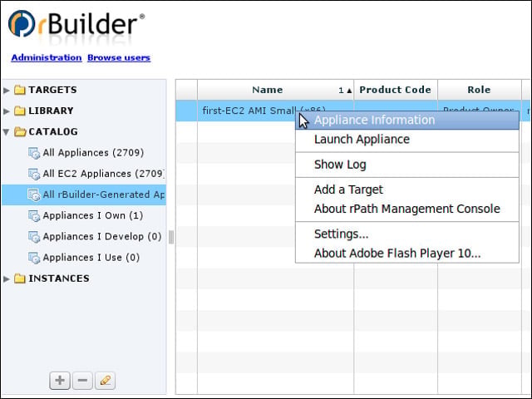Select All EC2 Appliances (2709) label
Screen dimensions: 532x399
tap(103, 174)
